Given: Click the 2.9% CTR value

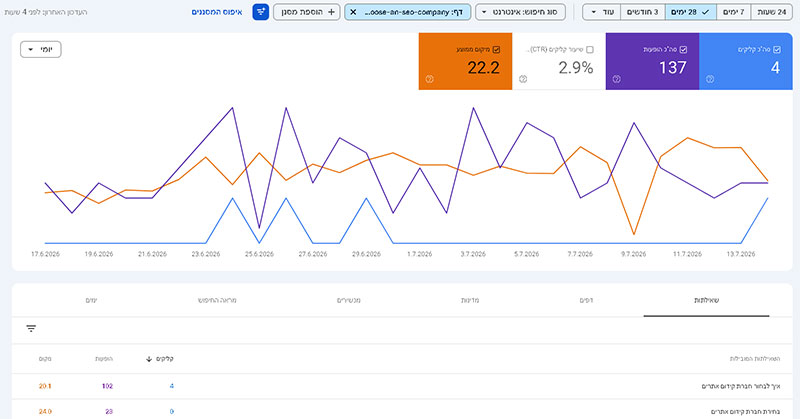Looking at the screenshot, I should [576, 67].
